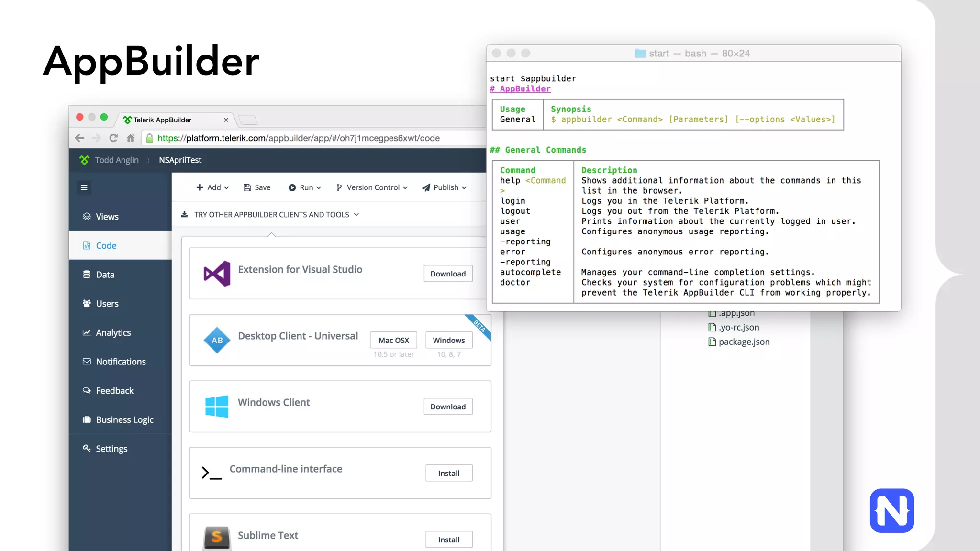
Task: Open the Users sidebar section
Action: [120, 304]
